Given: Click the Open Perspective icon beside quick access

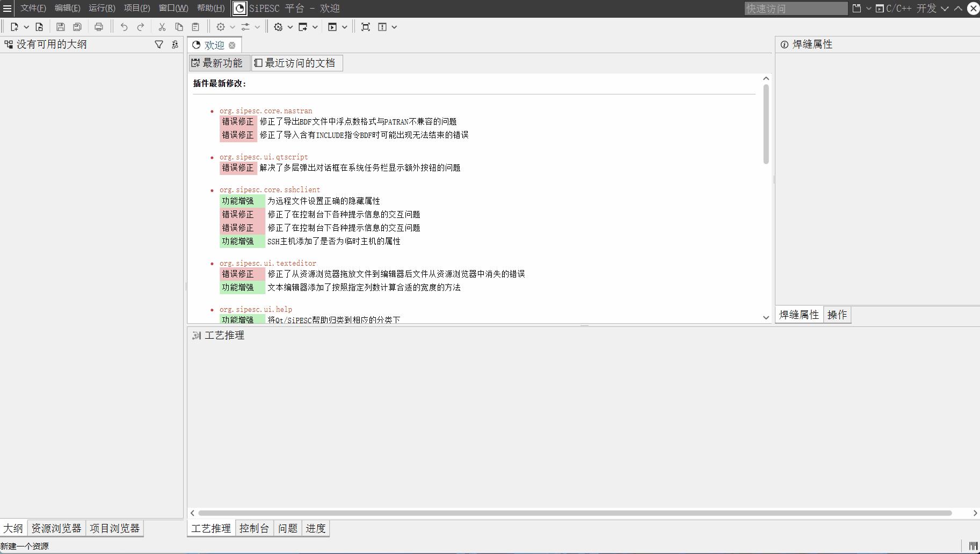Looking at the screenshot, I should click(856, 9).
